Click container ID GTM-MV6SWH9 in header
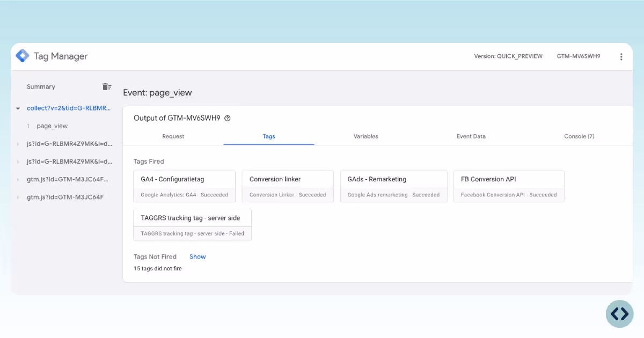 point(579,56)
